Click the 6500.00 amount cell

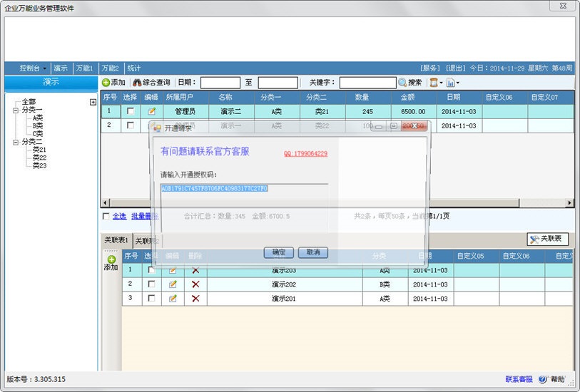point(414,111)
